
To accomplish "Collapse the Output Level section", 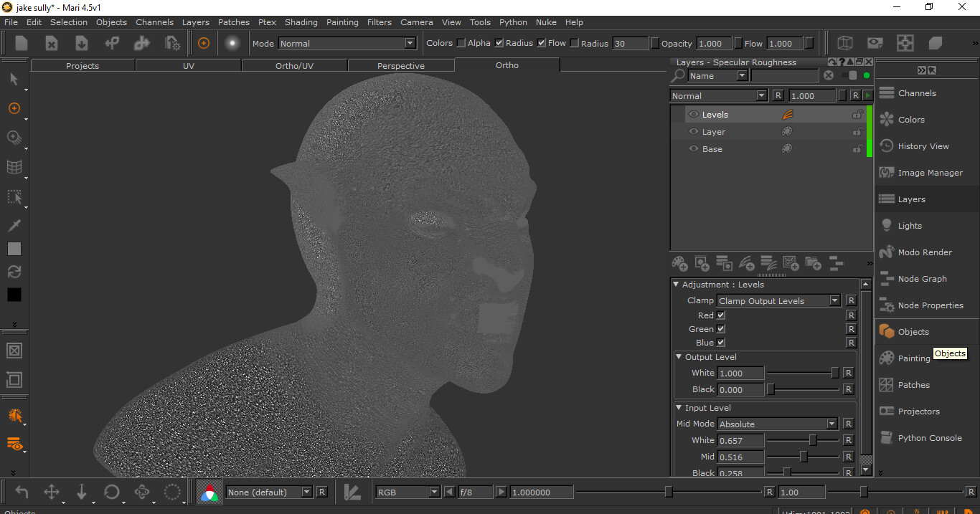I will (x=679, y=357).
